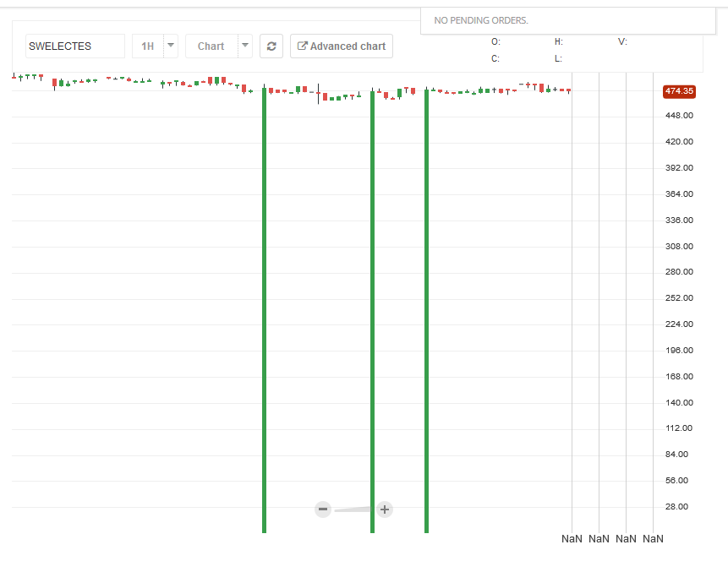Click the L: low value label
728x572 pixels.
(x=558, y=58)
